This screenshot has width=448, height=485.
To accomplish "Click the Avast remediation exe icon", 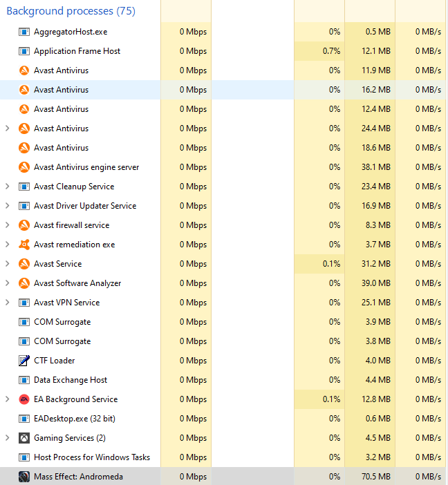I will click(24, 245).
